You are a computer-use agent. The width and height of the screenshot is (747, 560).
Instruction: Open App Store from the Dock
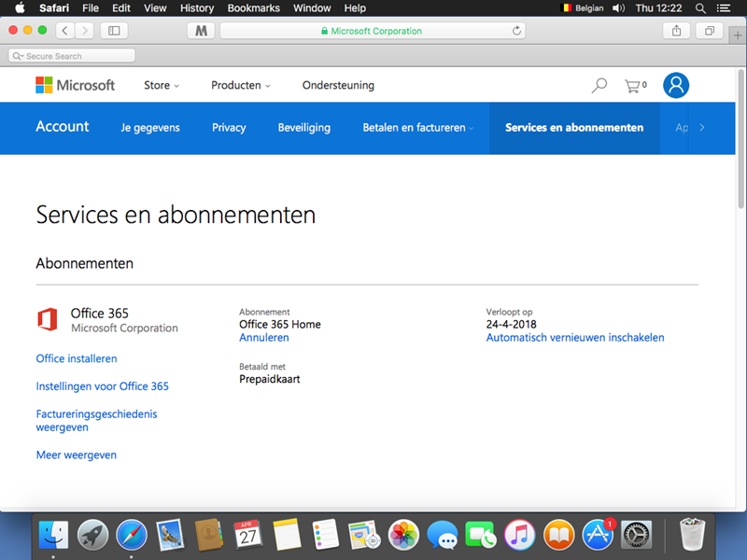click(x=597, y=535)
